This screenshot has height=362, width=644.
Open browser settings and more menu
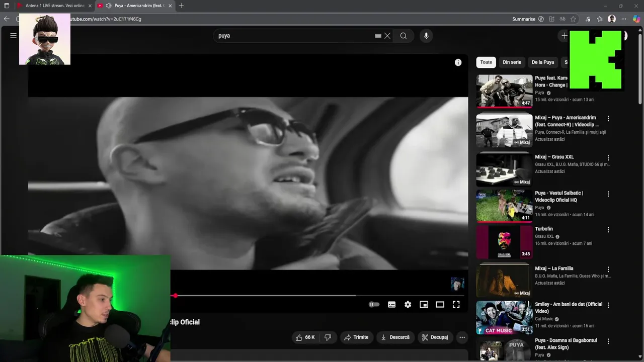[x=624, y=19]
